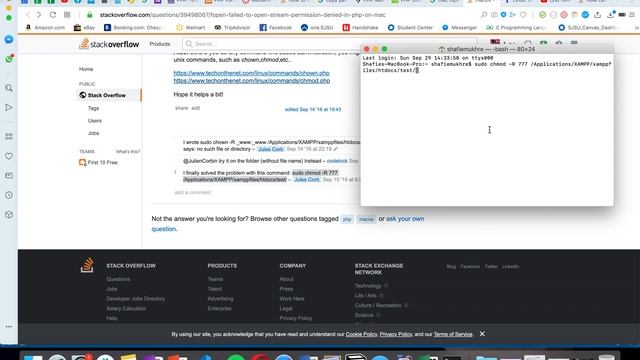Screen dimensions: 640x360
Task: Click inside the Terminal bash window
Action: (487, 129)
